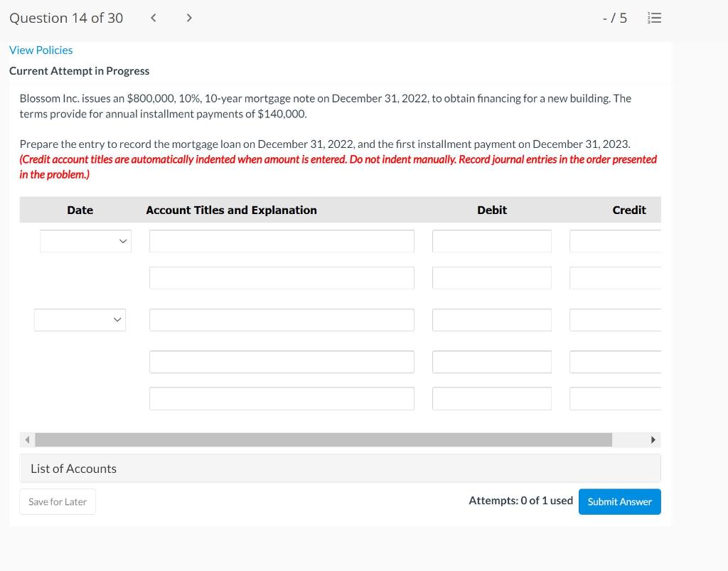Click the first Account Titles input box

tap(282, 240)
